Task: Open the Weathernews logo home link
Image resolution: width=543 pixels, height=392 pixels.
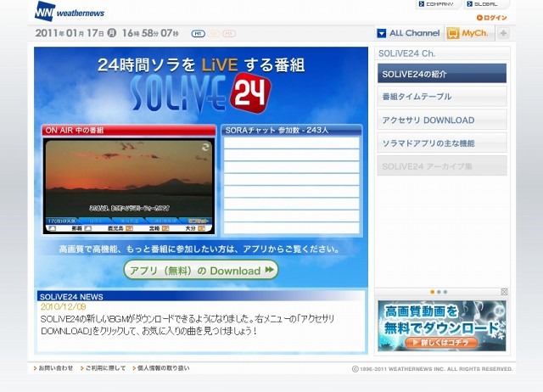Action: click(70, 11)
